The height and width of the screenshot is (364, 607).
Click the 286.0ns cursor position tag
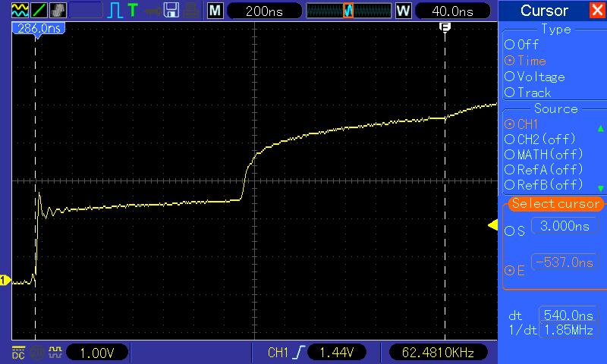36,27
